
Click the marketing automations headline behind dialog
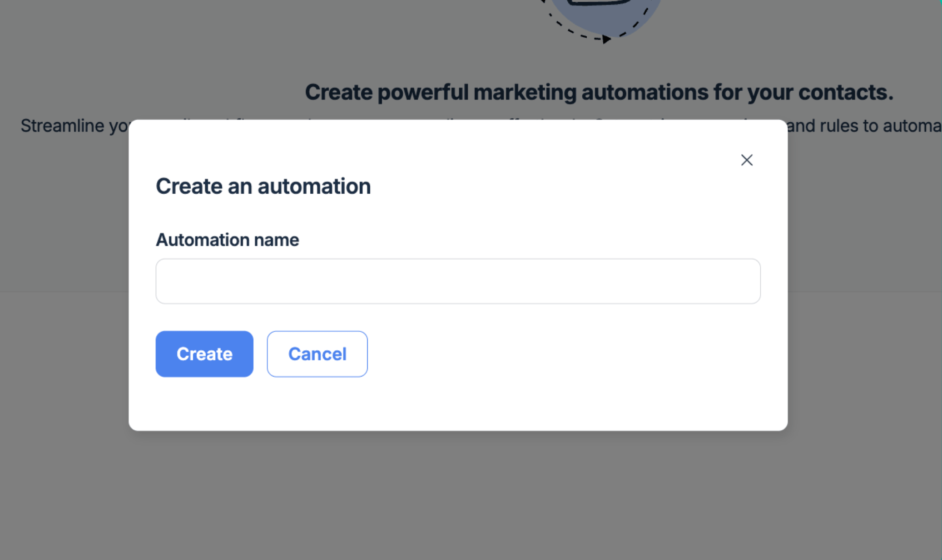[x=599, y=92]
